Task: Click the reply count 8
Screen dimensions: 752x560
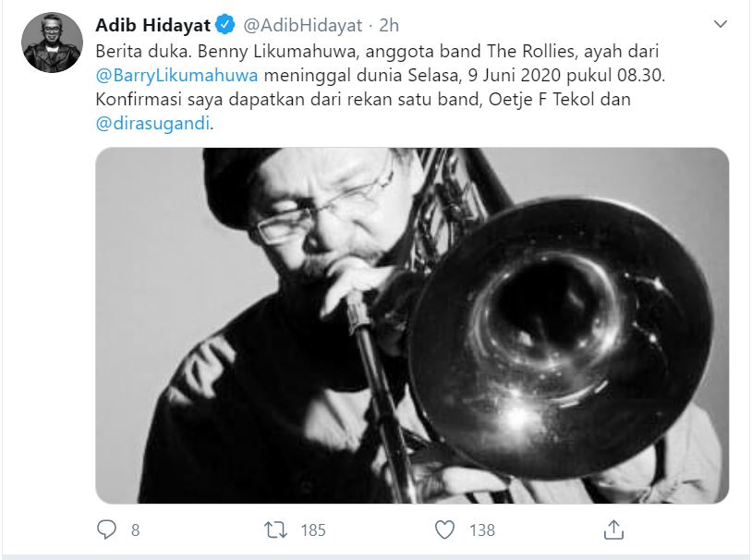Action: pos(135,530)
